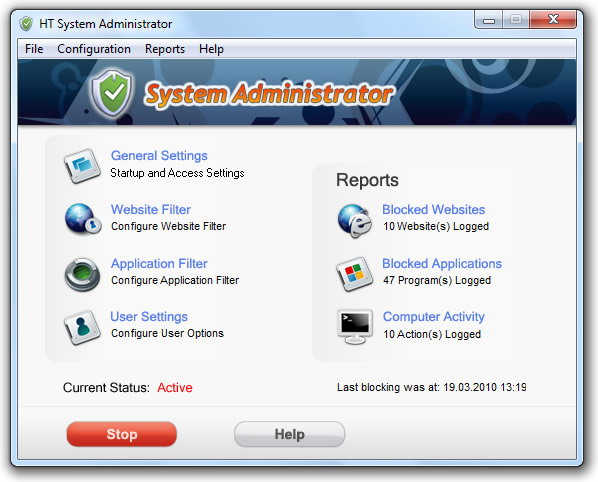The image size is (598, 482).
Task: Click the shield icon in the title bar
Action: pos(26,24)
